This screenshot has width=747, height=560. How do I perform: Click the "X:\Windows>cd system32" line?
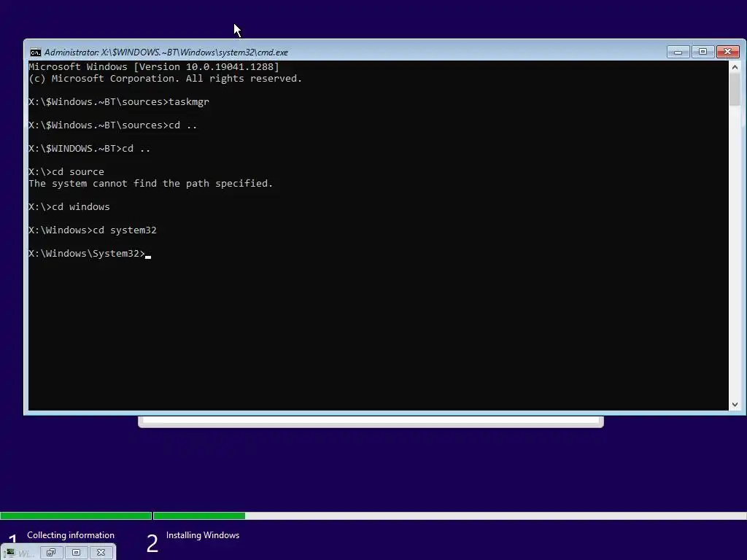[93, 230]
